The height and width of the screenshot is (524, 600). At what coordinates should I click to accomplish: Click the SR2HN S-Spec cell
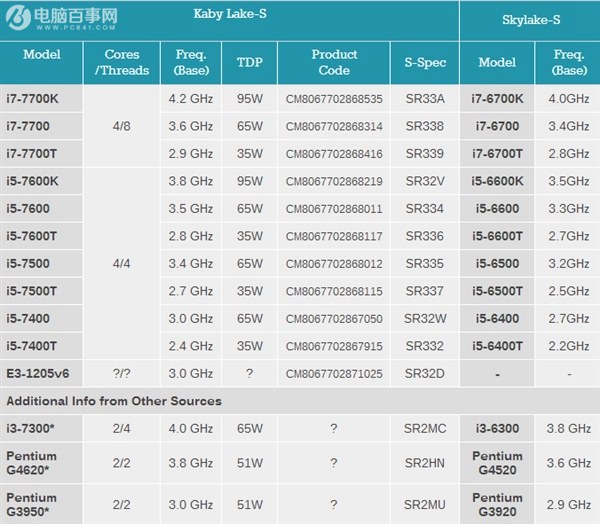pyautogui.click(x=425, y=463)
